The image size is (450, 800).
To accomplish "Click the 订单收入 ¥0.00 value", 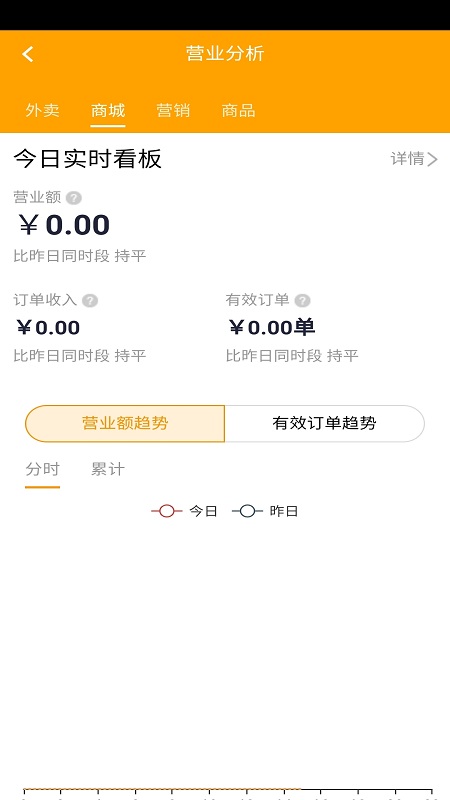I will (x=48, y=328).
